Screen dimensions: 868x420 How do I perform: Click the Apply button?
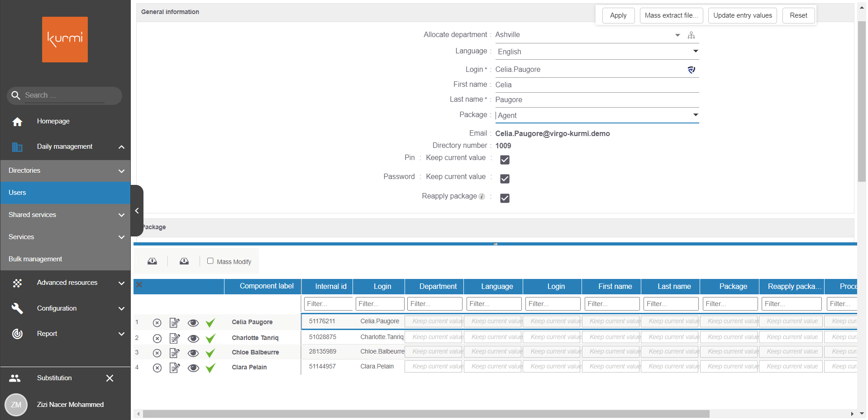[x=618, y=15]
